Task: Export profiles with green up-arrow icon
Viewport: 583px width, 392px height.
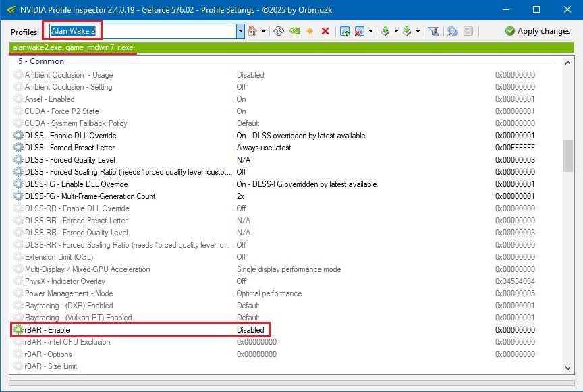Action: [x=385, y=31]
